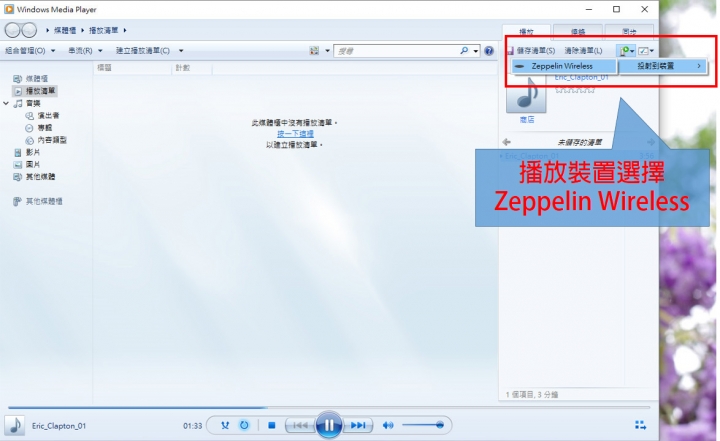Click 儲存清單(S) button
Screen dimensions: 720x441
tap(532, 51)
